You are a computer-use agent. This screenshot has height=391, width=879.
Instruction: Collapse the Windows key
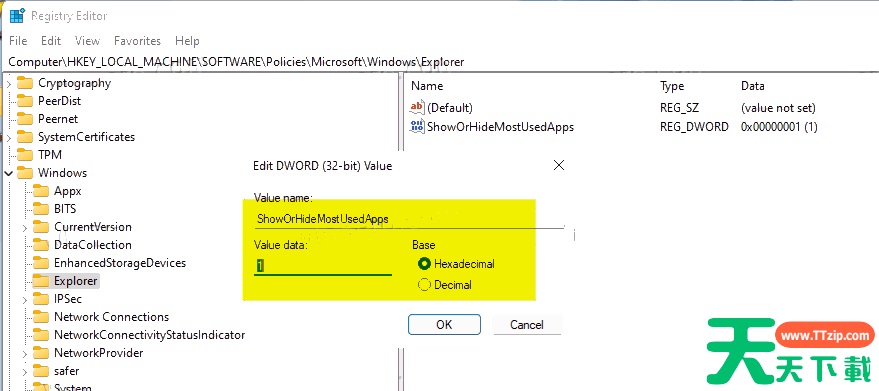8,173
